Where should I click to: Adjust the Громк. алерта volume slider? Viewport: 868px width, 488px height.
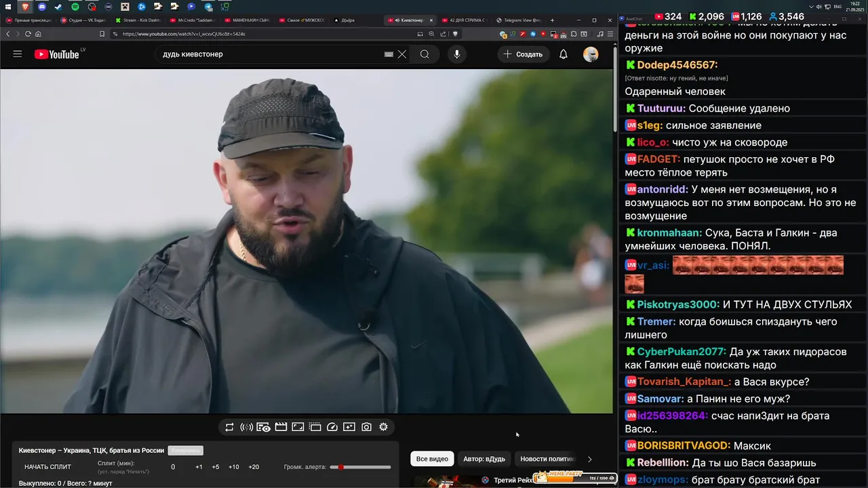pyautogui.click(x=360, y=467)
